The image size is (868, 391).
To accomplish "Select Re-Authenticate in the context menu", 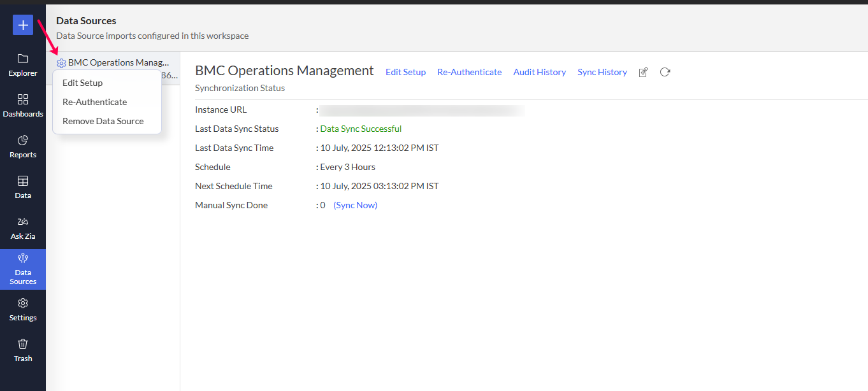I will [x=94, y=102].
